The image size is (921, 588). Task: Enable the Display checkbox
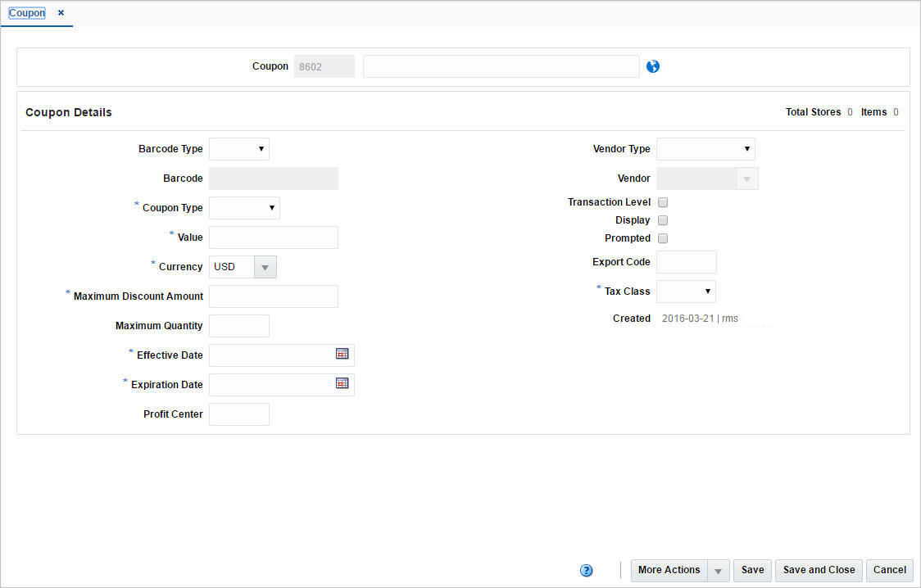(663, 220)
